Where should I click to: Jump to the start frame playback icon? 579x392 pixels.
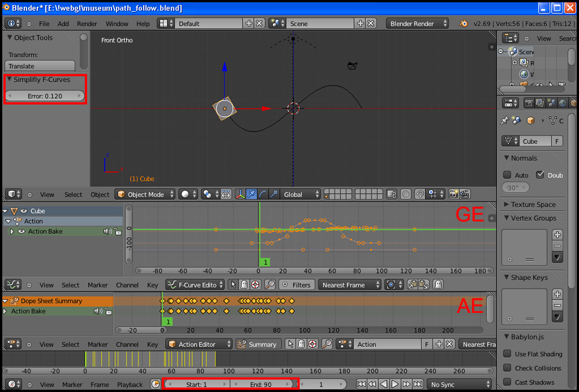tap(361, 384)
